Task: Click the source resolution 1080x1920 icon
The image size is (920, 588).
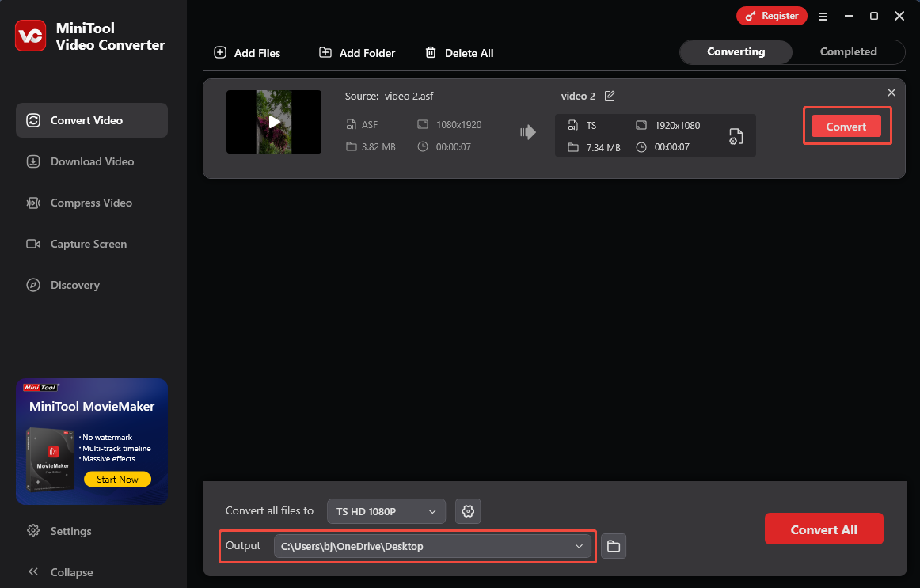Action: coord(423,124)
